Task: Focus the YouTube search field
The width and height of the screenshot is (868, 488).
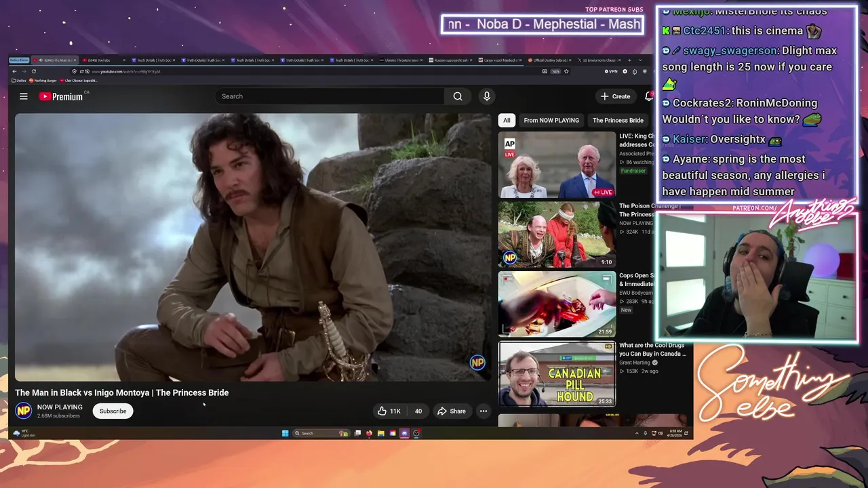Action: (330, 96)
